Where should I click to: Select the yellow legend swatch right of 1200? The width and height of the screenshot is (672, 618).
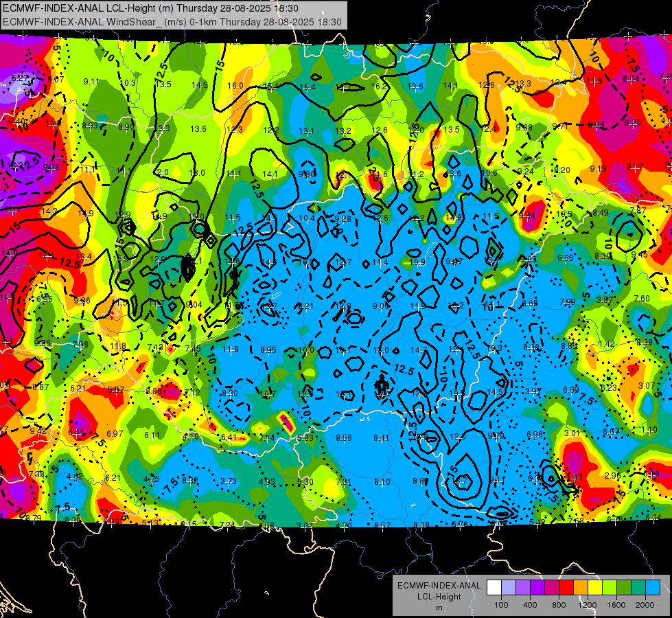coord(595,588)
